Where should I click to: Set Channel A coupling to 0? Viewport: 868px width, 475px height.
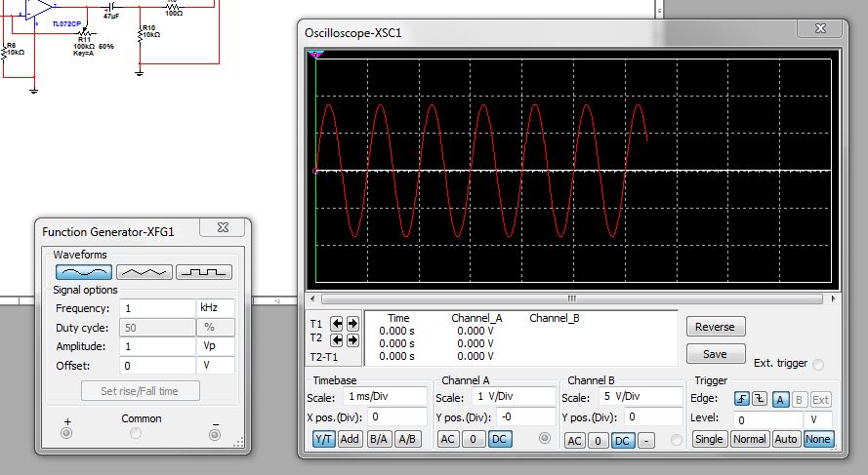[x=473, y=439]
